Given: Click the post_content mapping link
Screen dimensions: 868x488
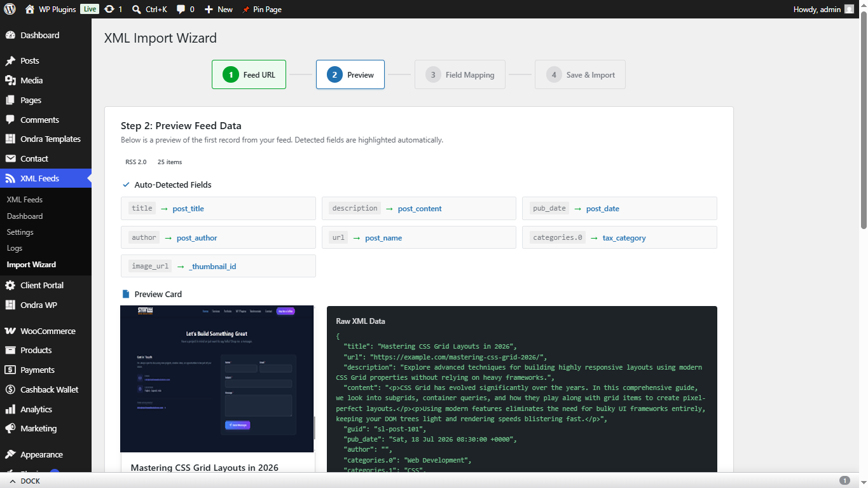Looking at the screenshot, I should 420,209.
